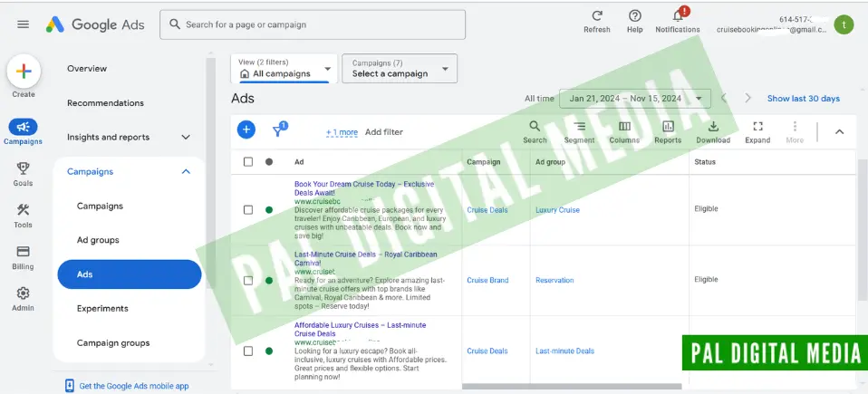Viewport: 868px width, 394px height.
Task: Open Get the Google Ads mobile app link
Action: click(x=134, y=386)
